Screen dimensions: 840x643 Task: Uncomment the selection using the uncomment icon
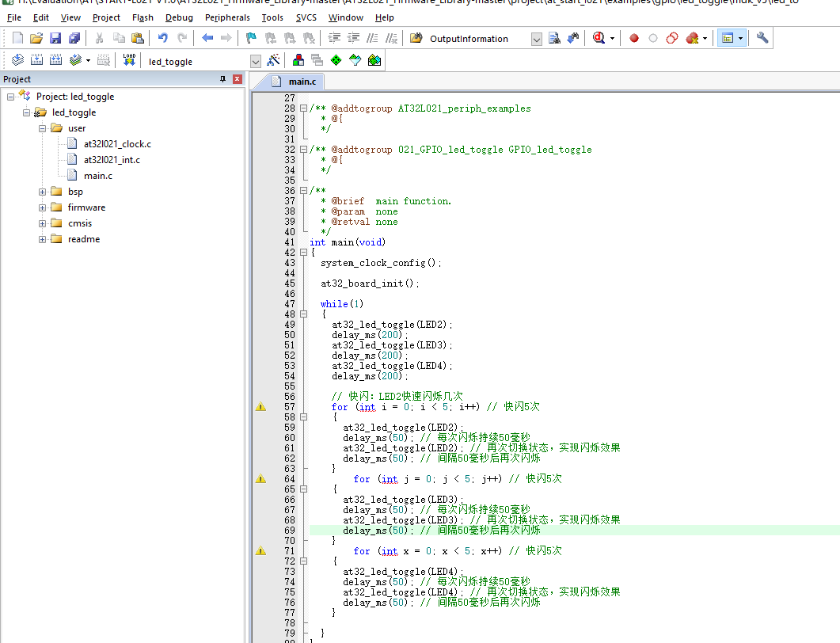tap(392, 38)
